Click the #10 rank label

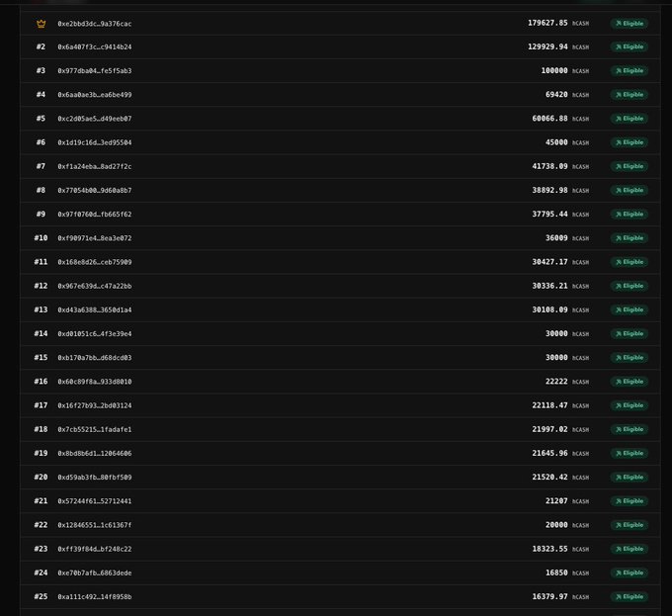point(41,238)
